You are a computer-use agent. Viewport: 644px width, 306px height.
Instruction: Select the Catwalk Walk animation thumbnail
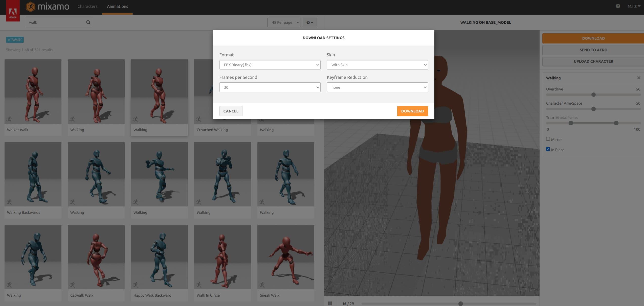96,257
